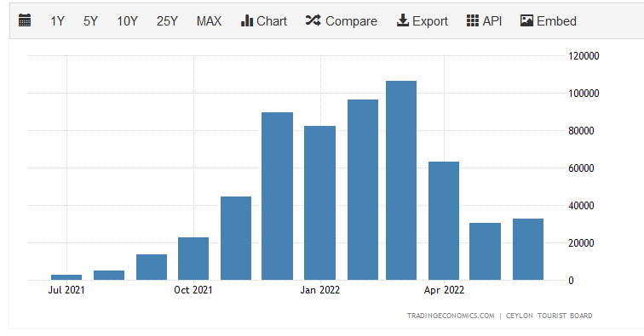The image size is (644, 336).
Task: Click the picture Embed icon
Action: coord(526,20)
